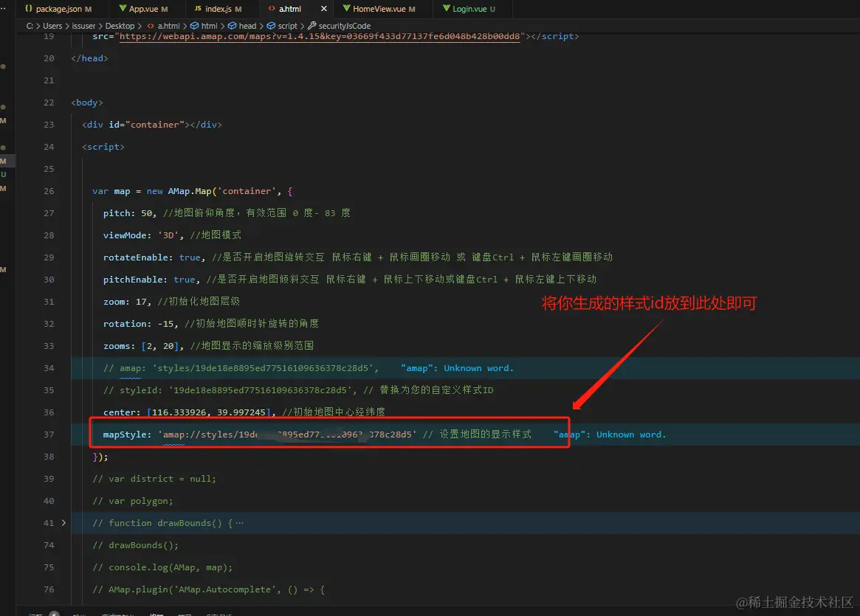Screen dimensions: 860x616
Task: Open the 'html' breadcrumb symbol
Action: point(209,26)
